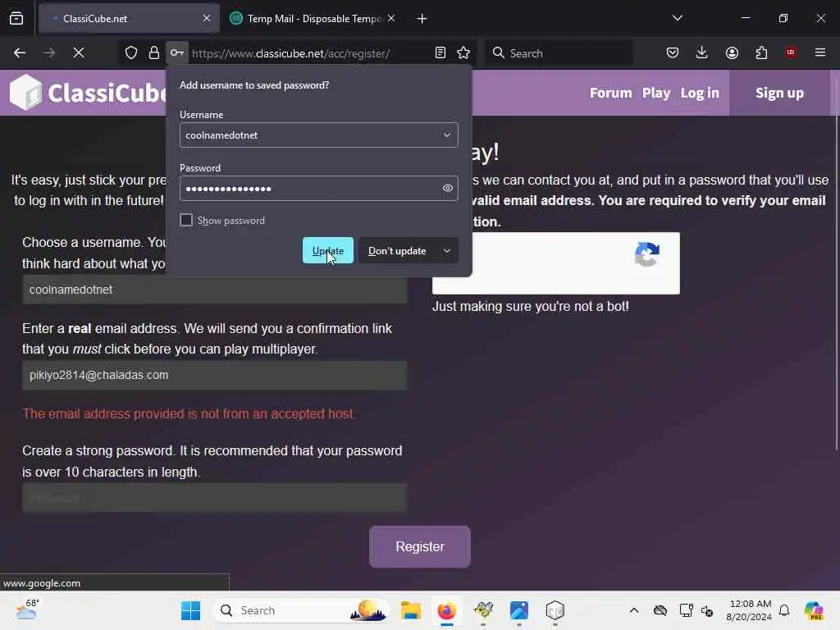The image size is (840, 630).
Task: Switch to the ClassiCube.net tab
Action: coord(129,19)
